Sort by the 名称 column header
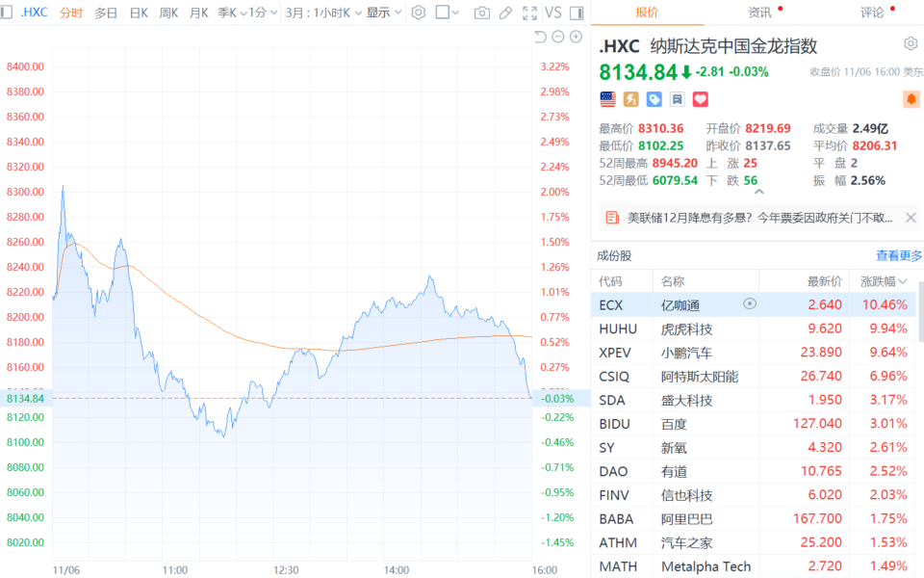This screenshot has width=924, height=578. click(x=673, y=281)
